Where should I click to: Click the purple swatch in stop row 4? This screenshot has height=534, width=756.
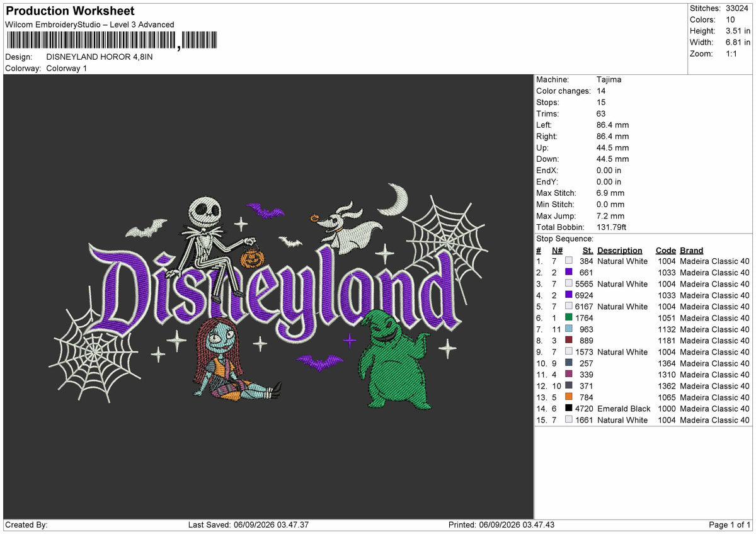[x=569, y=295]
